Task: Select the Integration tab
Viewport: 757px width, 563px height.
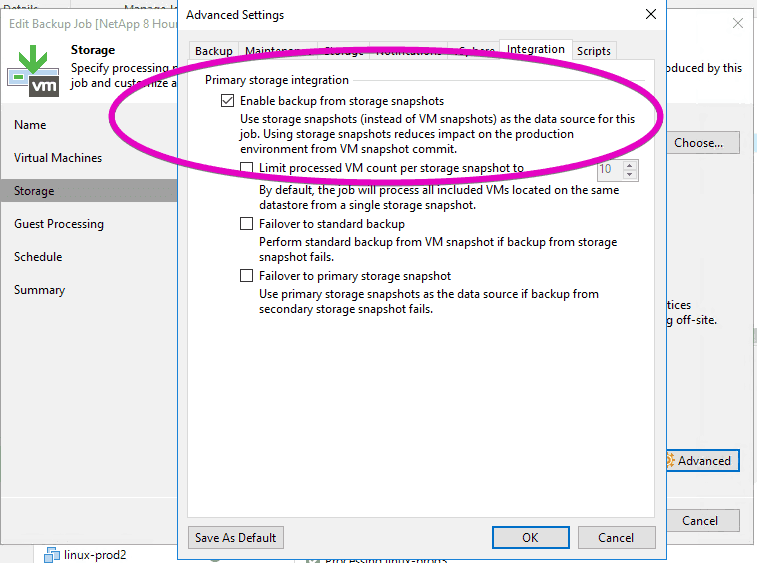Action: 535,49
